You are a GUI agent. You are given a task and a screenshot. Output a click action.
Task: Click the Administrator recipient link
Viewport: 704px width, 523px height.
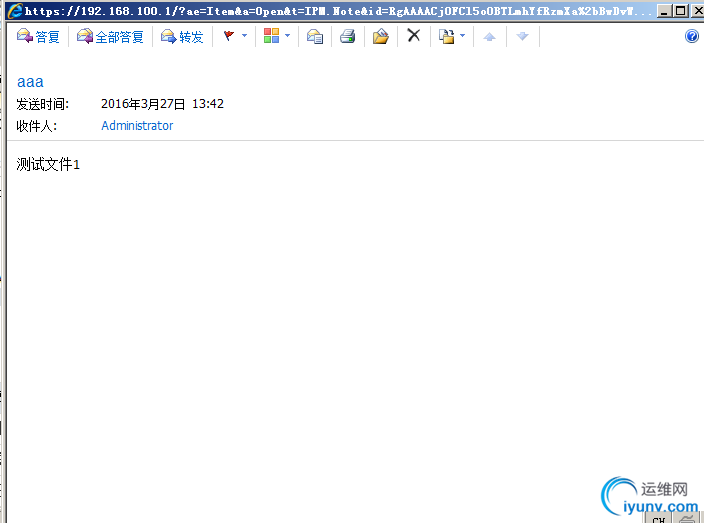137,126
